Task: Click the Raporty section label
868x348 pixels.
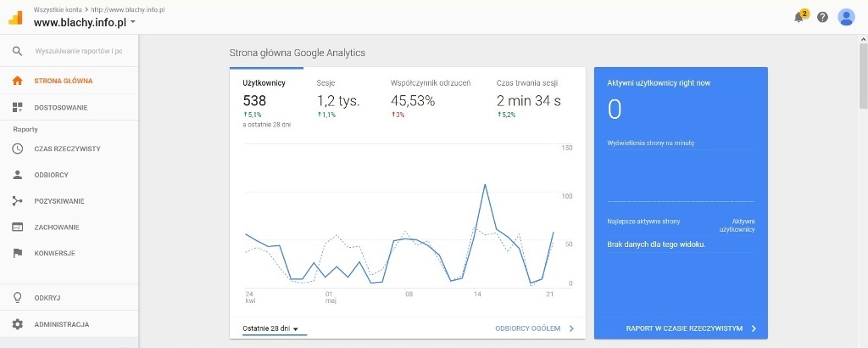Action: click(25, 129)
